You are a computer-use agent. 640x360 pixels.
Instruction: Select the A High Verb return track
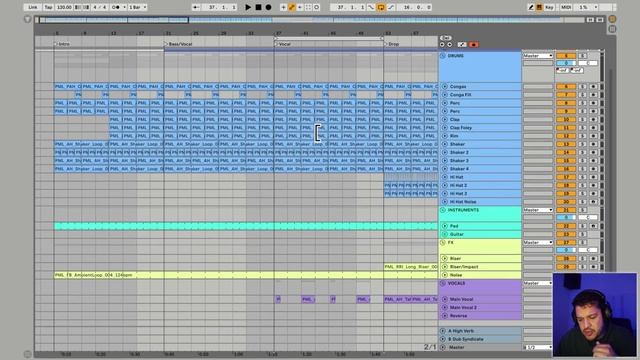click(x=480, y=331)
